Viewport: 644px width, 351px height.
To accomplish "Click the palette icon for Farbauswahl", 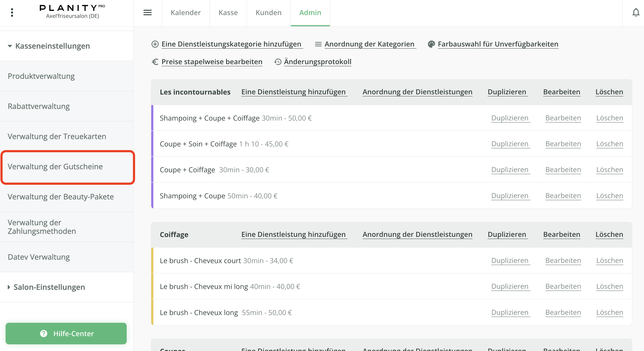I will click(431, 44).
